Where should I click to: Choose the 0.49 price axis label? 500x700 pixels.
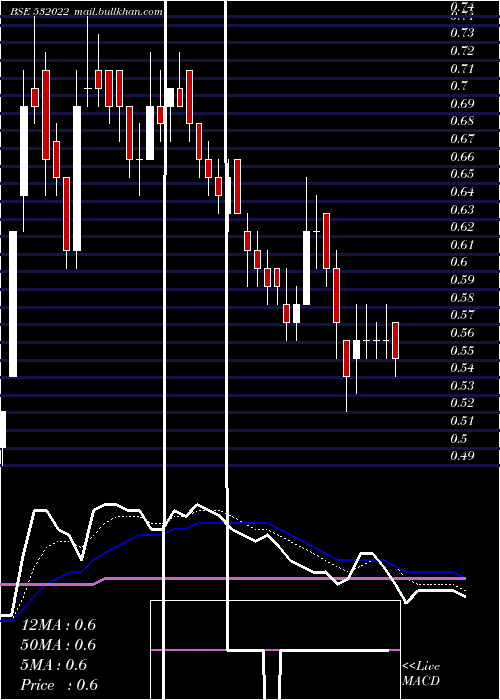click(462, 456)
